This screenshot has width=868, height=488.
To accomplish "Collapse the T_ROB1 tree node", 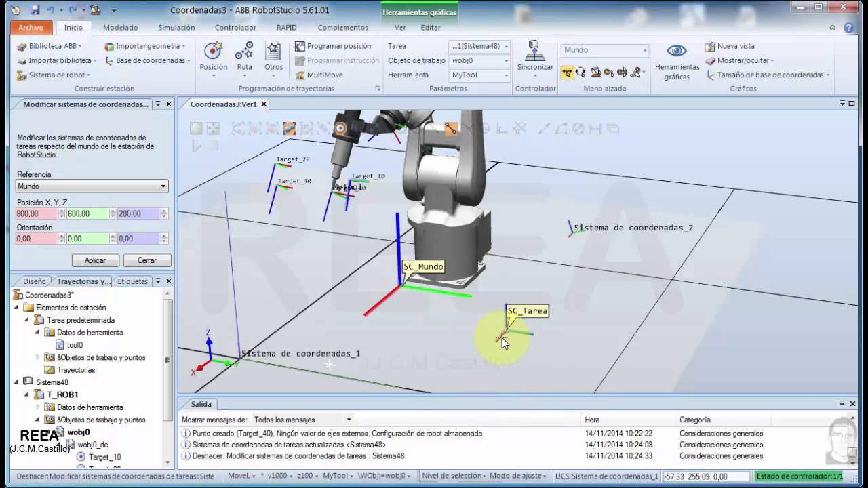I will coord(27,394).
